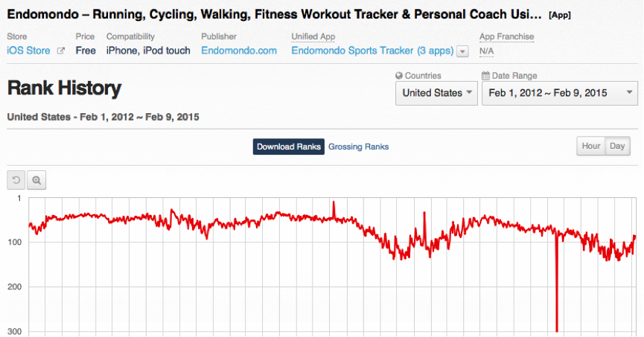The image size is (644, 337).
Task: Click the App Franchise N/A value
Action: 487,51
